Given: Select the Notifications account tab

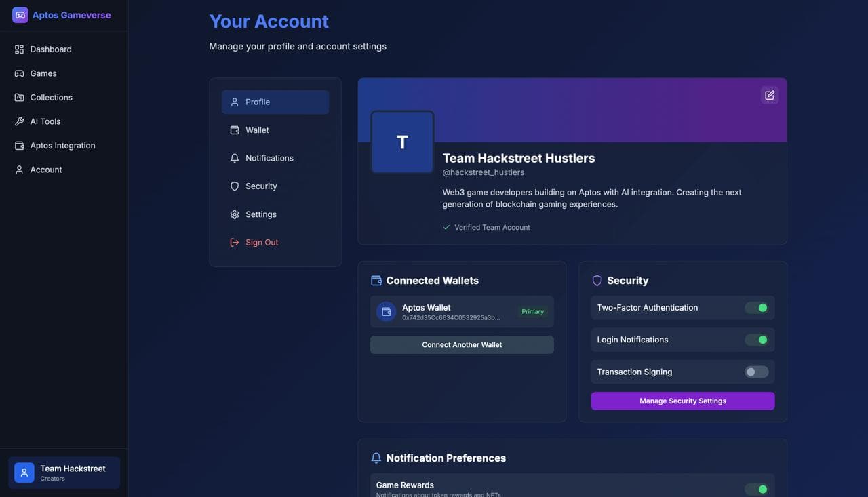Looking at the screenshot, I should pos(269,158).
